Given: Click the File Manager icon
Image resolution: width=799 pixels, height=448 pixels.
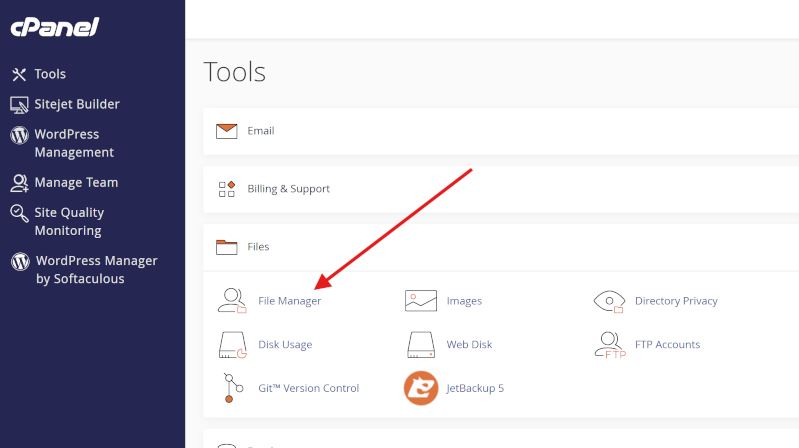Looking at the screenshot, I should click(232, 301).
